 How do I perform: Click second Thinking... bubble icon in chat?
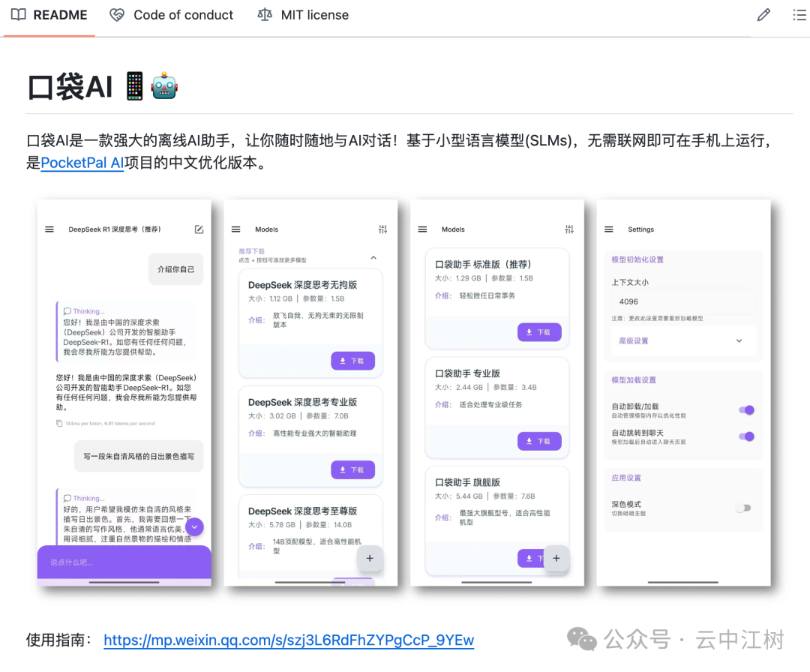[x=67, y=498]
